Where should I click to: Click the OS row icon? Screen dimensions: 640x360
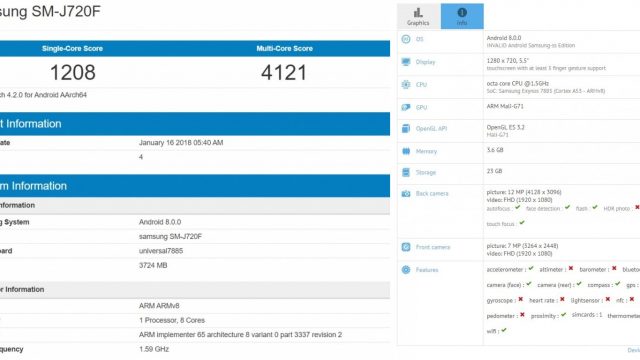tap(406, 39)
